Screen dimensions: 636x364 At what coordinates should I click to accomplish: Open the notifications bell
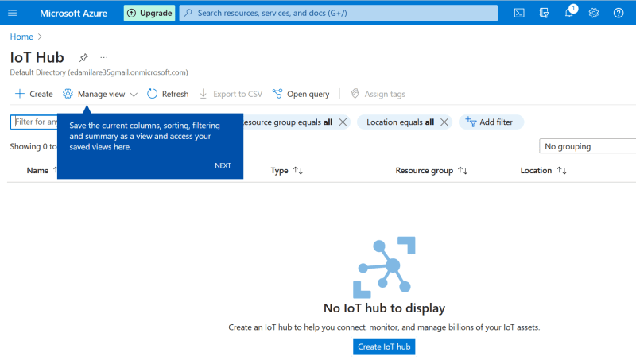[x=569, y=13]
